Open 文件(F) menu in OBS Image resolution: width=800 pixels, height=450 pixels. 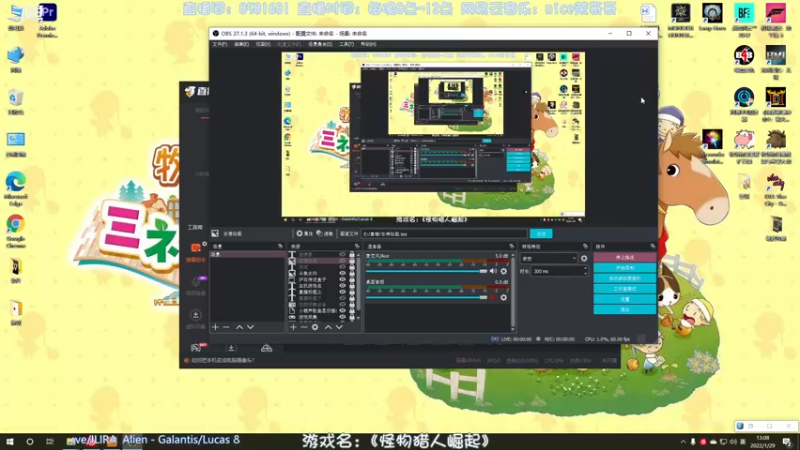click(219, 44)
